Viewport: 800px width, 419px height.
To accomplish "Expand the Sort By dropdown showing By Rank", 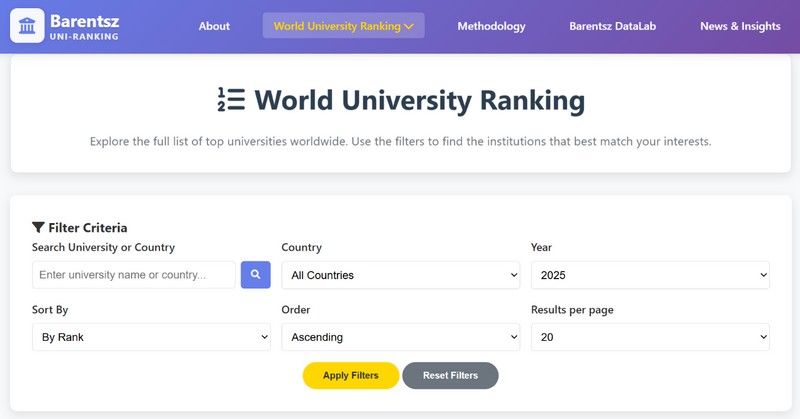I will click(151, 337).
